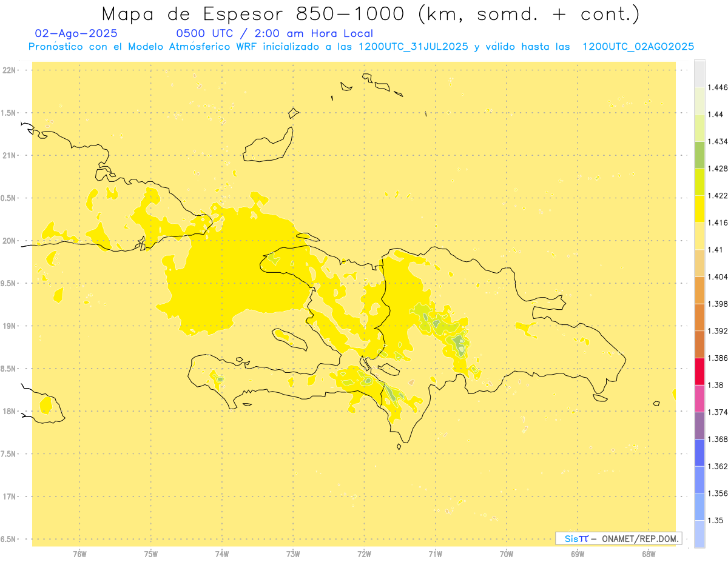Click the 17N latitude label
The image size is (728, 562).
(10, 497)
